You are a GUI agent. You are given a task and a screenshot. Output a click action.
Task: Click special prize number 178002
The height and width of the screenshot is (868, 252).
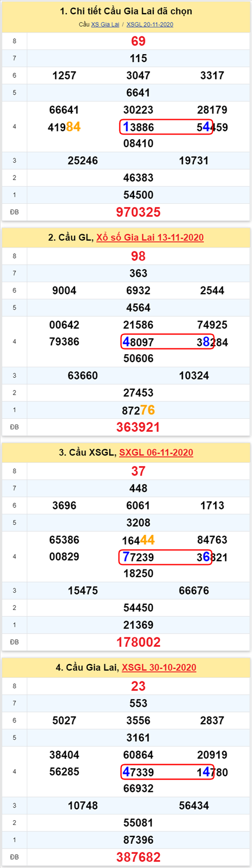[x=138, y=642]
